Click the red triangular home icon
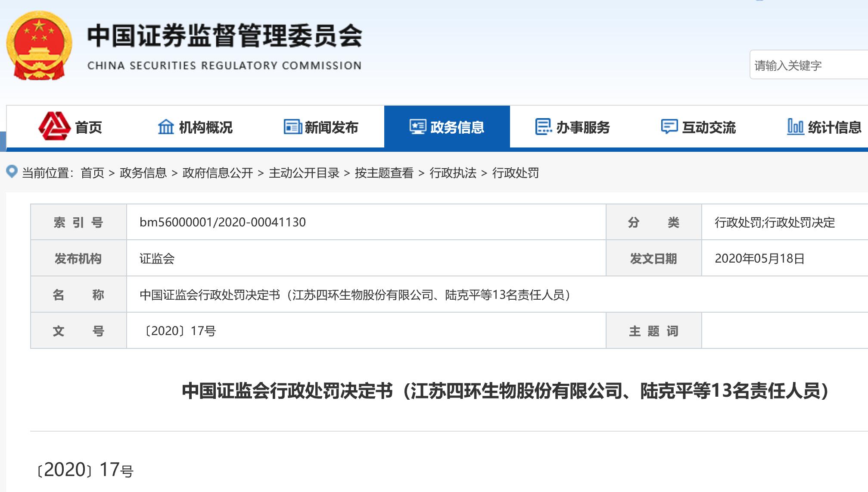This screenshot has width=868, height=492. tap(54, 126)
